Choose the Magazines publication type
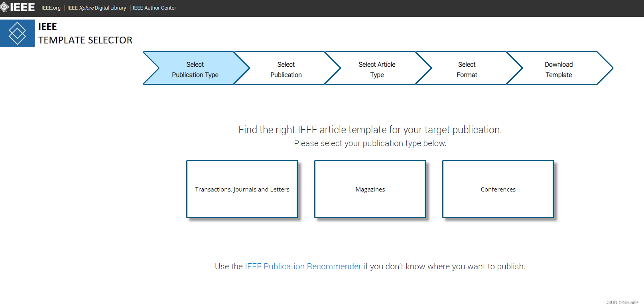This screenshot has height=308, width=644. coord(370,189)
